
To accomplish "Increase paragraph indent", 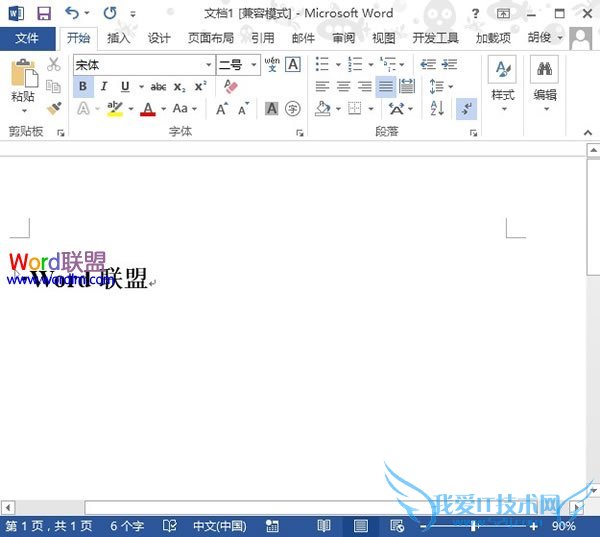I will [449, 64].
